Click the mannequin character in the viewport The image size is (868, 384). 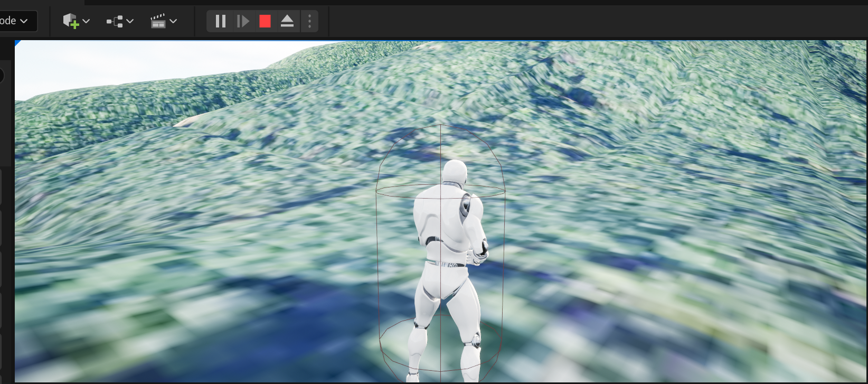[x=449, y=270]
